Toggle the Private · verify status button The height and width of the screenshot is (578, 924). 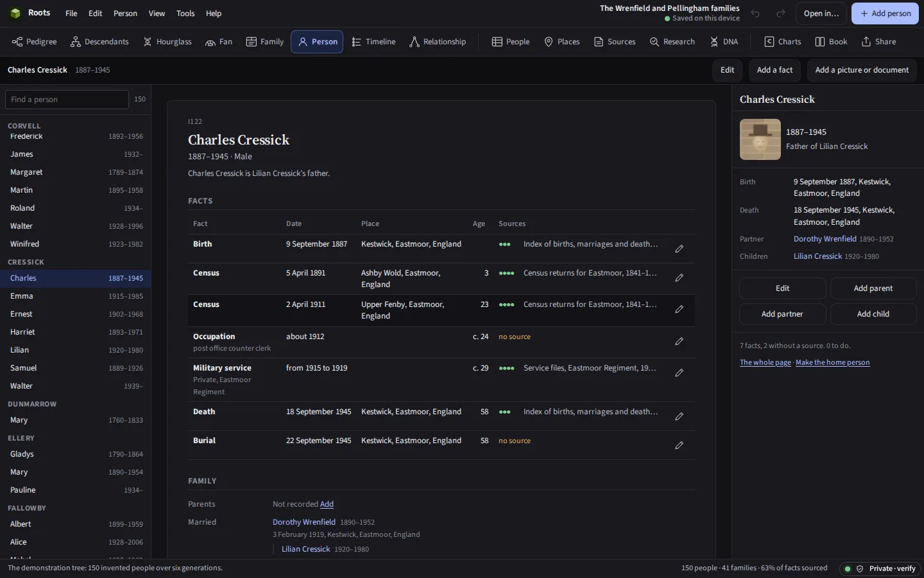(880, 568)
